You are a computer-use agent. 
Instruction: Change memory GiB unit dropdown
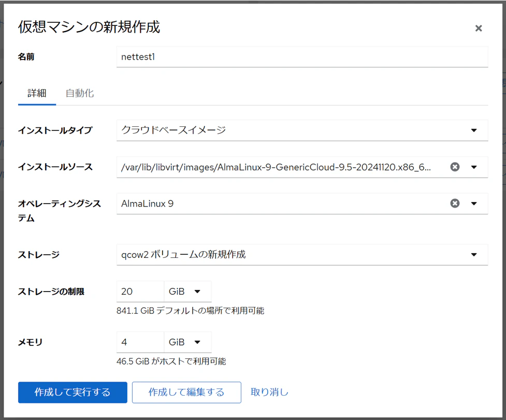tap(188, 342)
